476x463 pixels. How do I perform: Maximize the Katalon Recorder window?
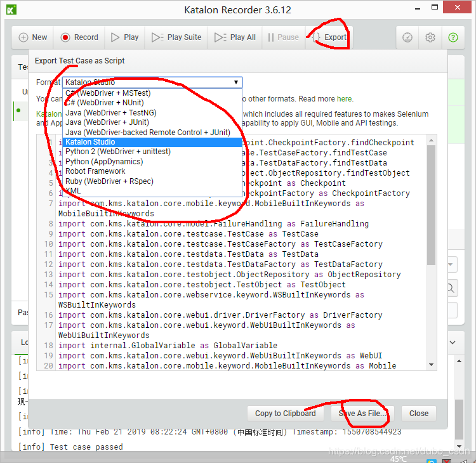pos(435,8)
